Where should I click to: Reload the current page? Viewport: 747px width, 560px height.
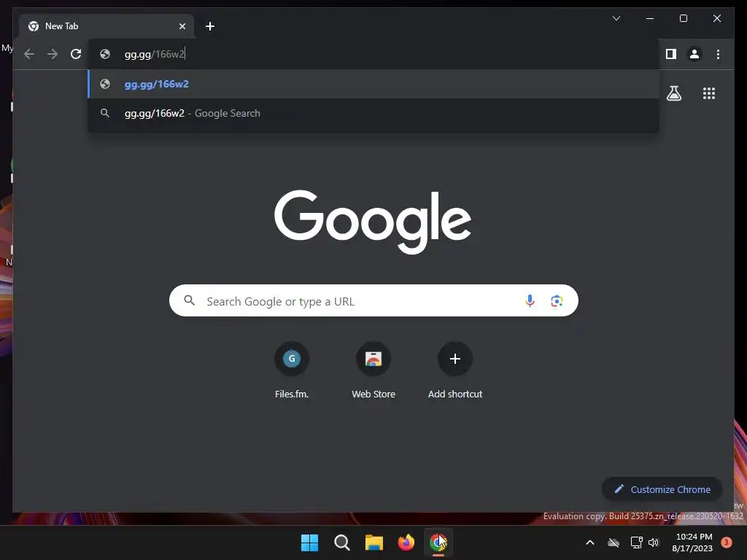tap(76, 54)
